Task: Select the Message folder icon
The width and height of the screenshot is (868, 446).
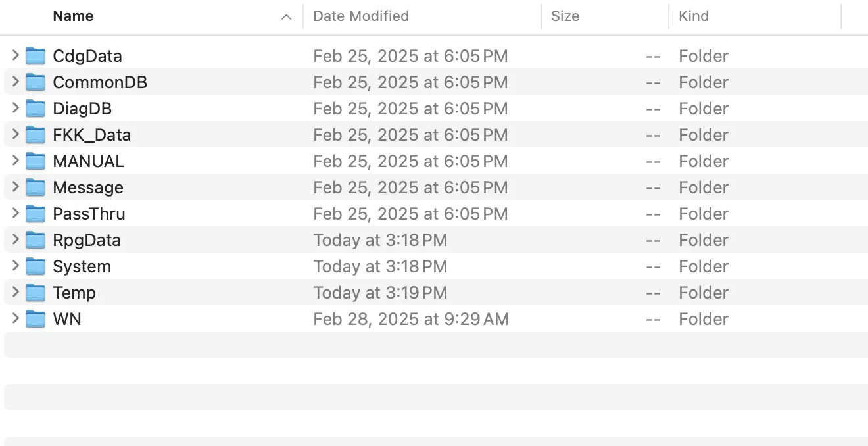Action: (36, 187)
